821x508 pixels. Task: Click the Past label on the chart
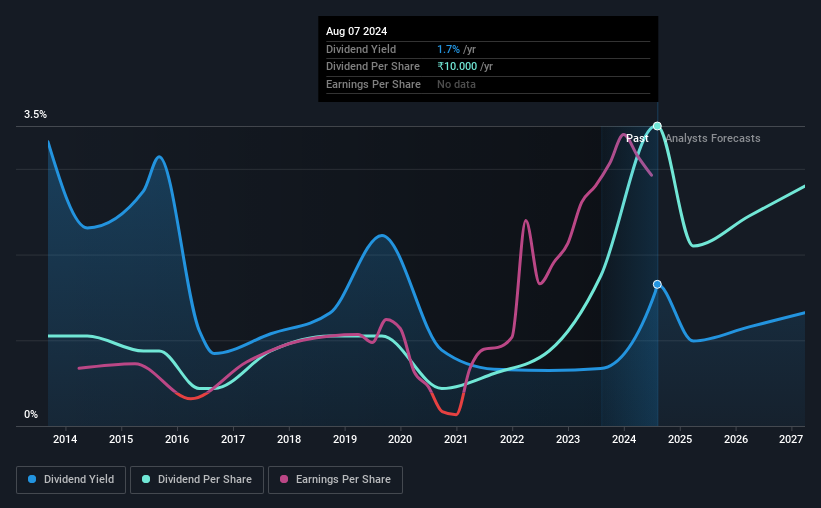pyautogui.click(x=637, y=138)
